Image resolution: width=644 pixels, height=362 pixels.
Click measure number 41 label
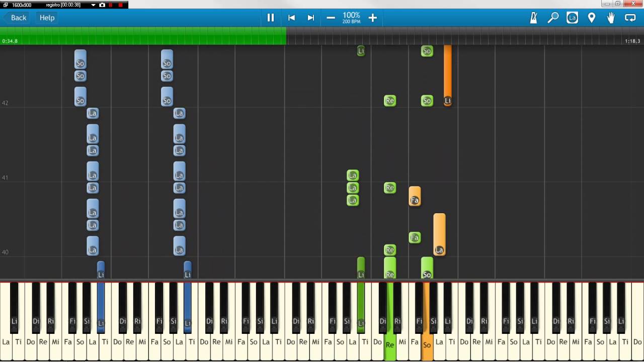(x=5, y=177)
